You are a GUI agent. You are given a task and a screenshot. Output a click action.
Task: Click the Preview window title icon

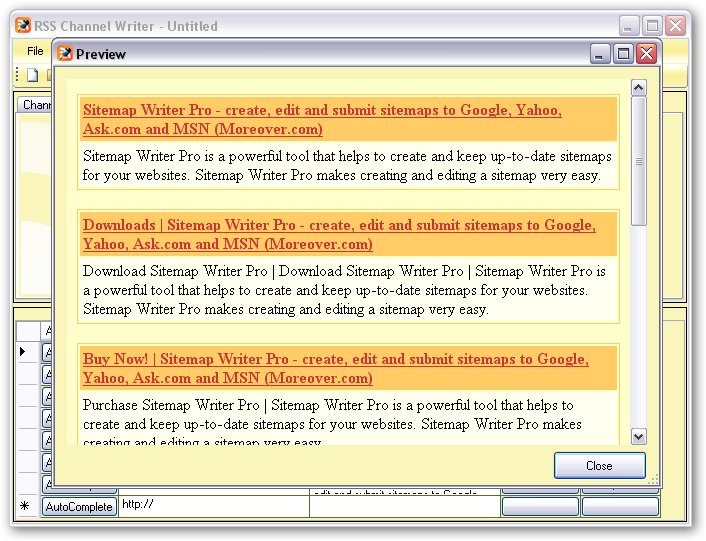point(65,54)
